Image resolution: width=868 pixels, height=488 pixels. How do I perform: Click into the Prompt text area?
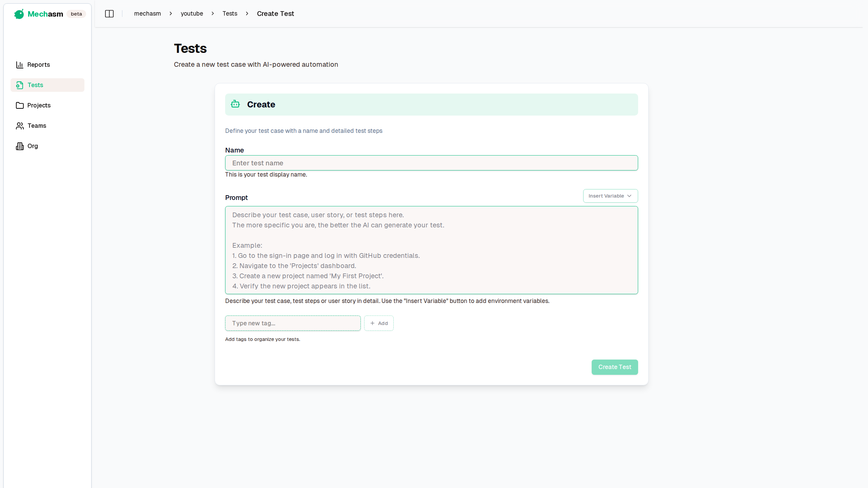point(431,250)
